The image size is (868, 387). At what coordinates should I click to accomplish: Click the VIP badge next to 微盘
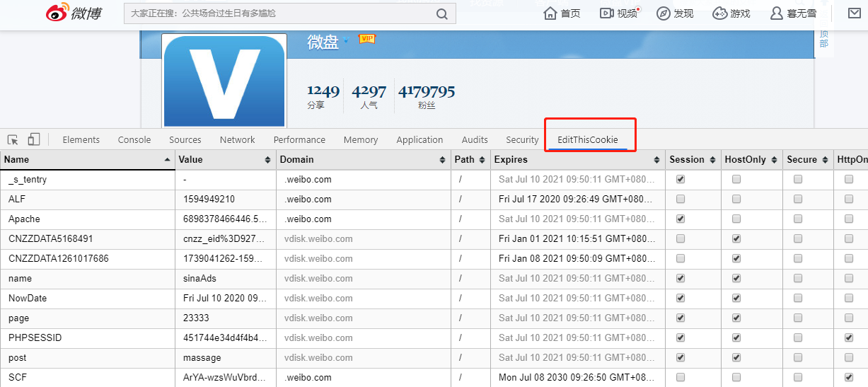(x=366, y=39)
